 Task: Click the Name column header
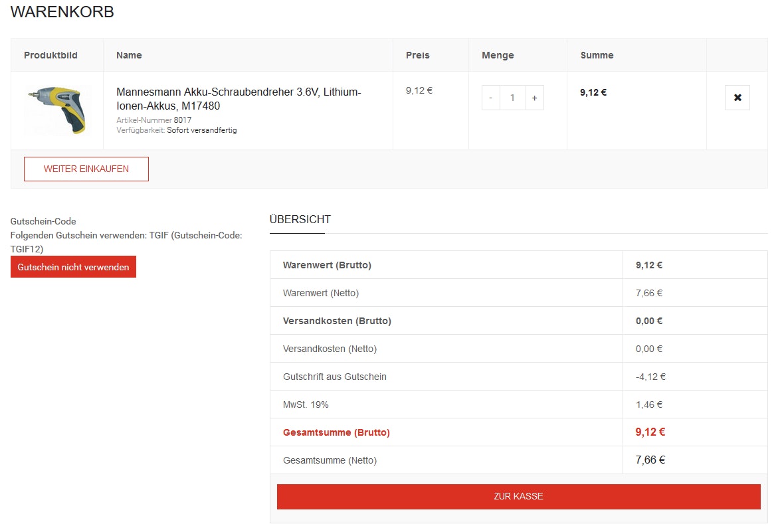129,55
